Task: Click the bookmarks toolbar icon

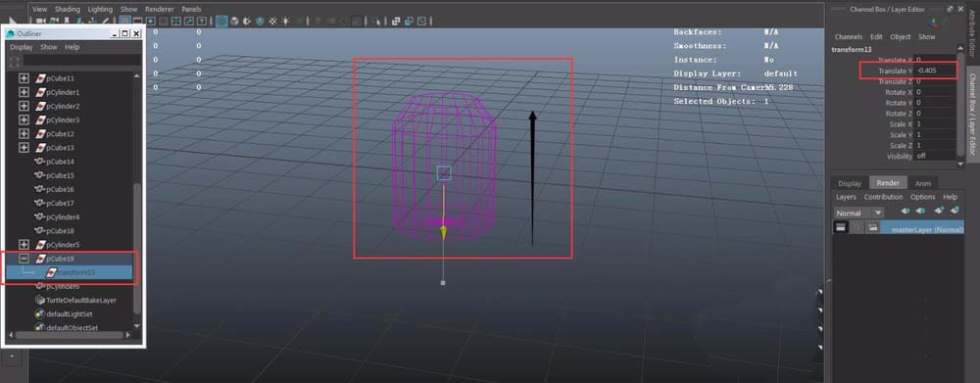Action: (x=67, y=21)
